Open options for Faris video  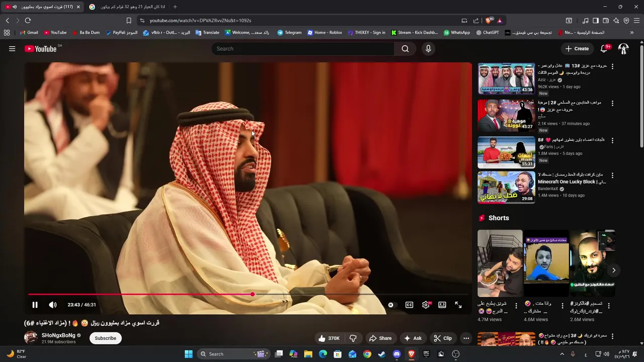tap(612, 140)
